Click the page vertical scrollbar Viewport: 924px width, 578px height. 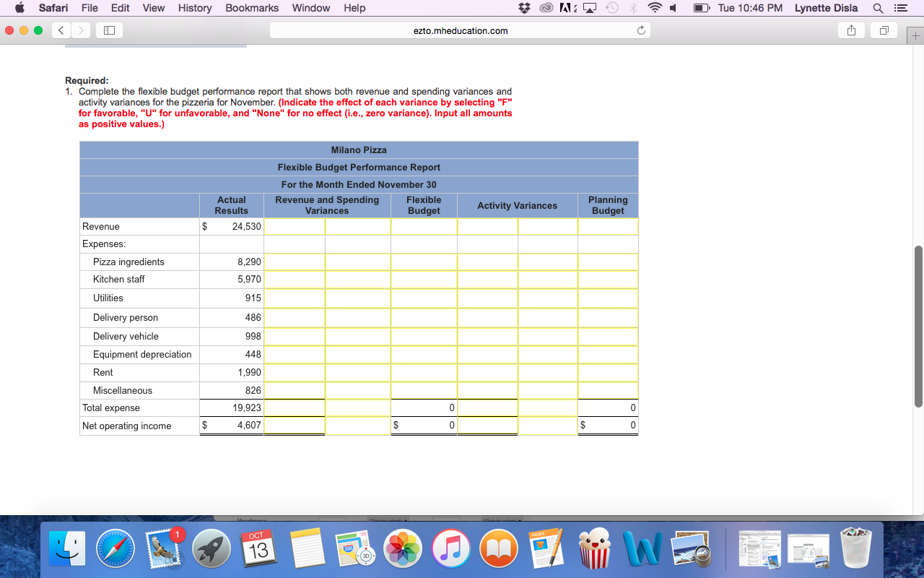918,326
